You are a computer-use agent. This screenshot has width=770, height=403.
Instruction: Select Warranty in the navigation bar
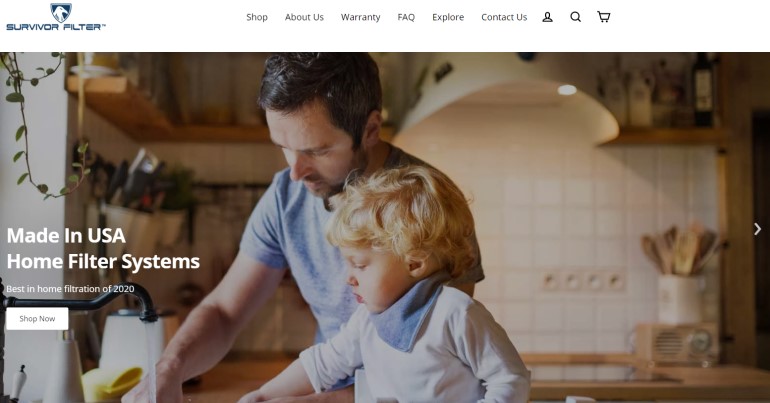360,17
